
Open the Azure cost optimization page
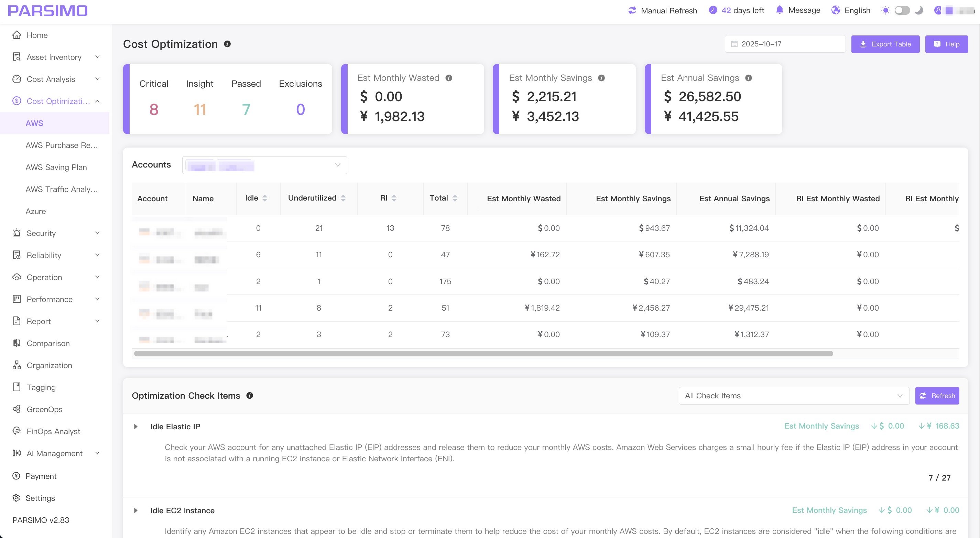tap(36, 211)
